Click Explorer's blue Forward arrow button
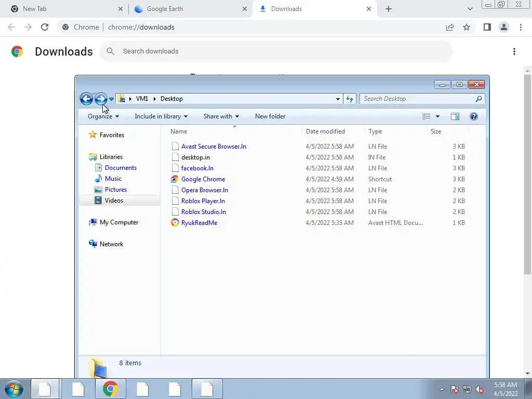This screenshot has width=532, height=399. 101,99
